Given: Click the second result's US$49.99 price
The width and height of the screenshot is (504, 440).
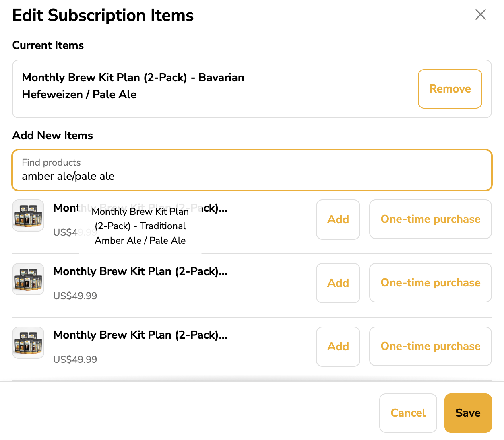Looking at the screenshot, I should [x=75, y=296].
